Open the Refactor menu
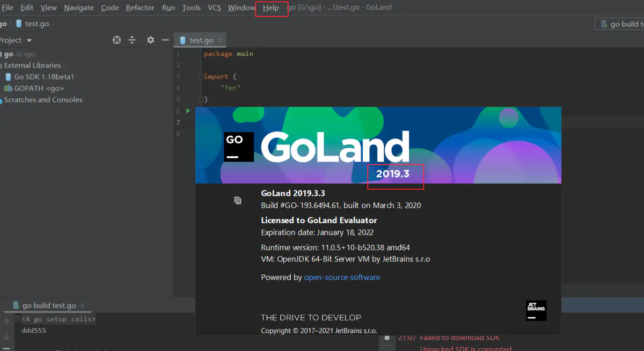The width and height of the screenshot is (644, 351). pyautogui.click(x=140, y=8)
